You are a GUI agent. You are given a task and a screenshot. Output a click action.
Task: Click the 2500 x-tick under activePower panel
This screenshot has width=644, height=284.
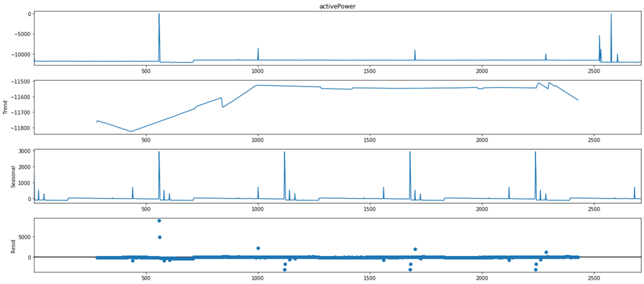click(594, 71)
